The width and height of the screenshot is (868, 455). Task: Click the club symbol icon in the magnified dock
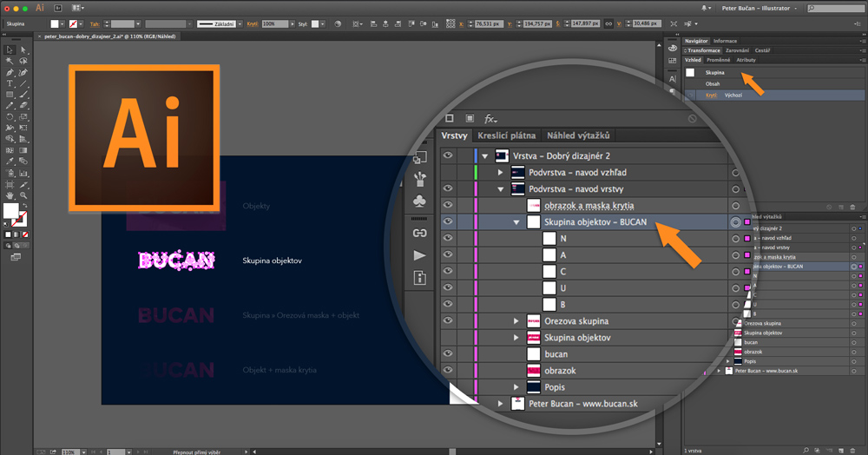coord(419,201)
